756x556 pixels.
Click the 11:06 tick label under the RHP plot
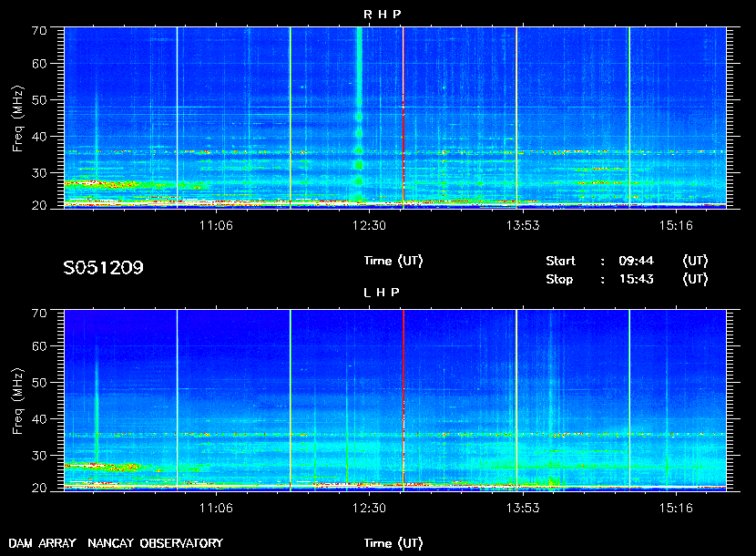216,225
